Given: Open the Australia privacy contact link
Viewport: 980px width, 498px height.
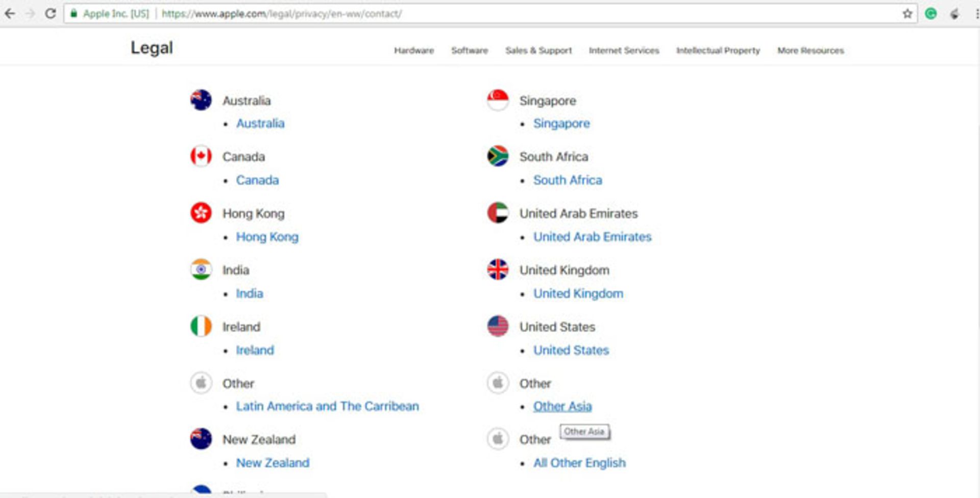Looking at the screenshot, I should 260,123.
